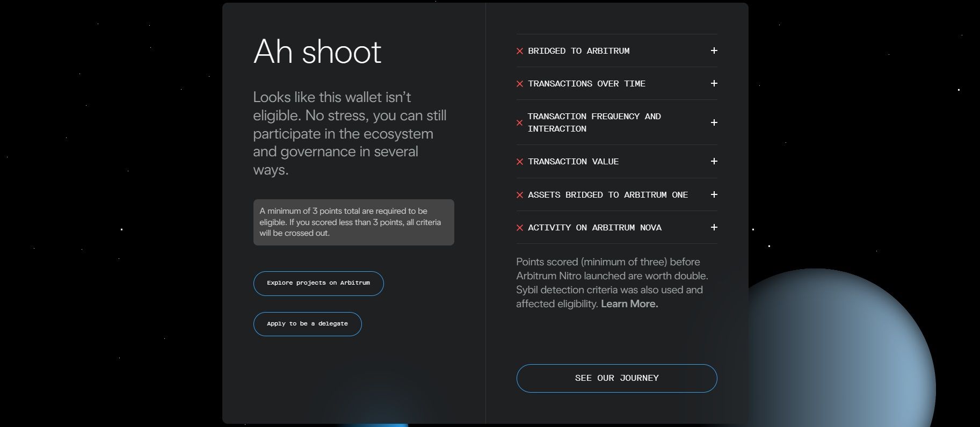Select Assets Bridged to Arbitrum One label
The width and height of the screenshot is (980, 427).
pyautogui.click(x=608, y=195)
